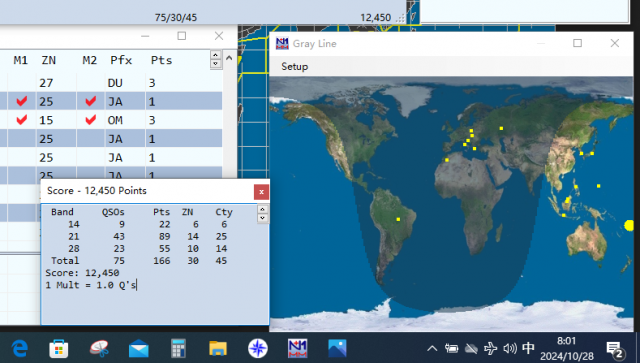
Task: Open N1MM Logger from the taskbar
Action: pos(298,348)
